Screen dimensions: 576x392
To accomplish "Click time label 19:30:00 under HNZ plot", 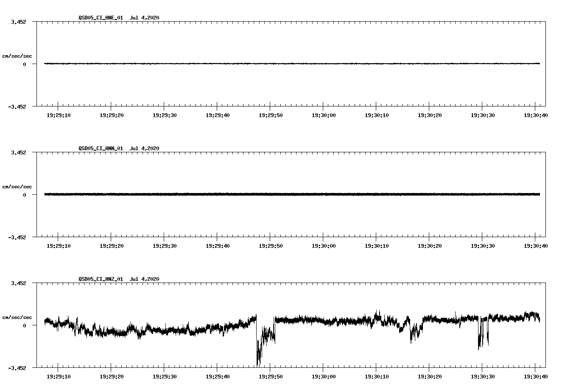I will (x=324, y=376).
